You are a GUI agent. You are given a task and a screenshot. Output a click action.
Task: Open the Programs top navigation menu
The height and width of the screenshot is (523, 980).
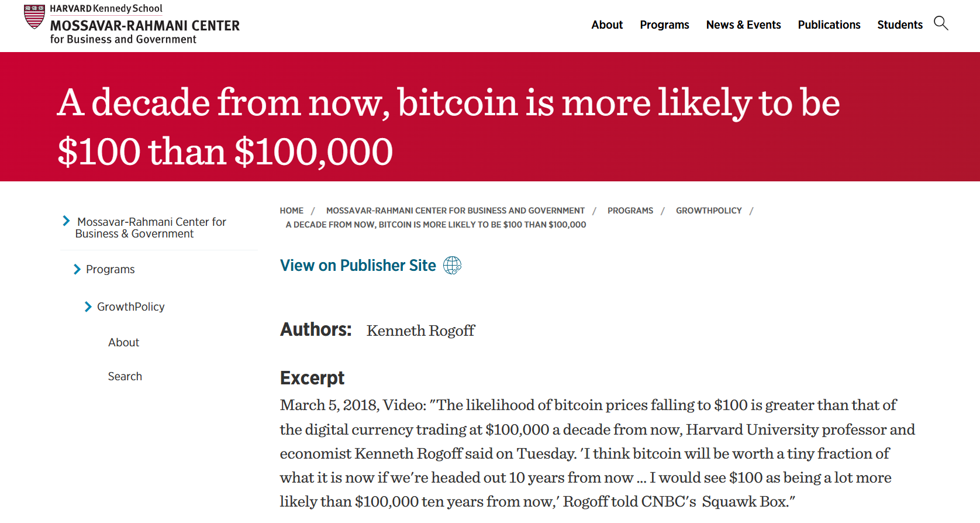pos(664,25)
